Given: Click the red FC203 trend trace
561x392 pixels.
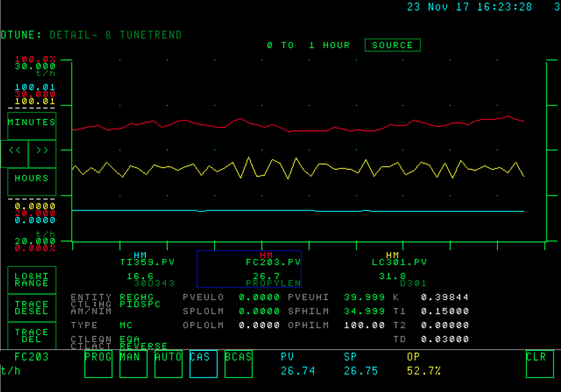Looking at the screenshot, I should (299, 131).
